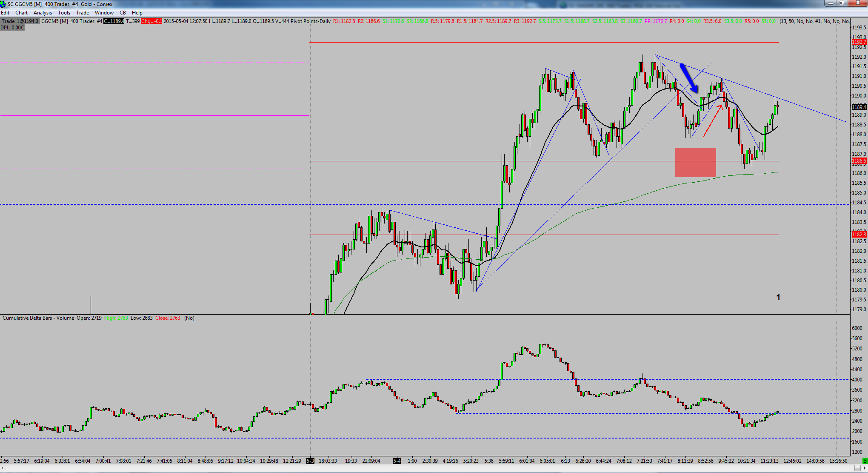Click the 'Trade: 1@1194.0' position label

[x=20, y=21]
